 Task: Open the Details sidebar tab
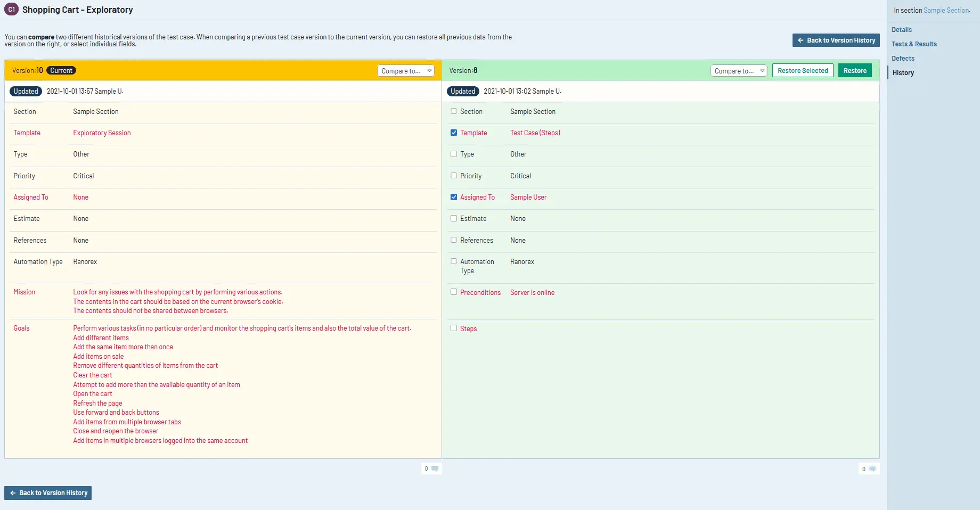coord(902,30)
